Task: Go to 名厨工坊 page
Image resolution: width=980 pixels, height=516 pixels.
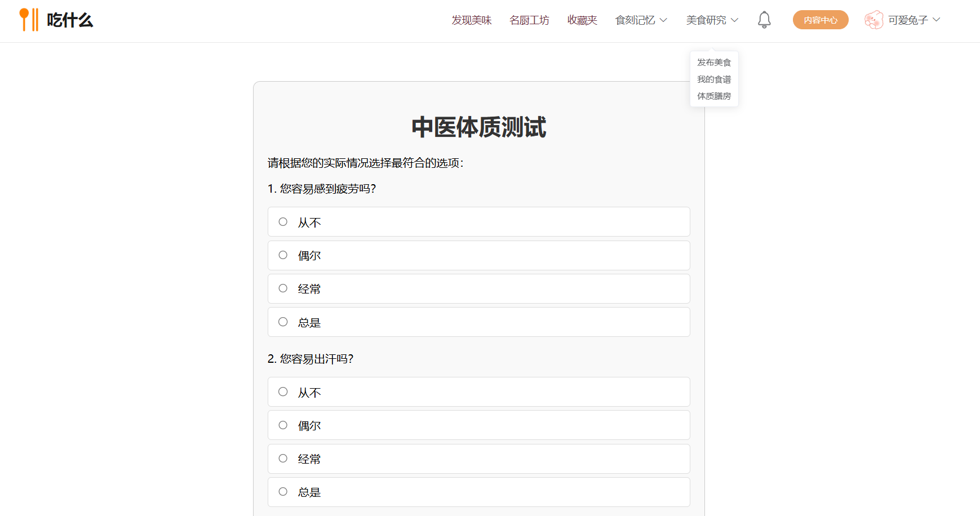Action: [x=529, y=20]
